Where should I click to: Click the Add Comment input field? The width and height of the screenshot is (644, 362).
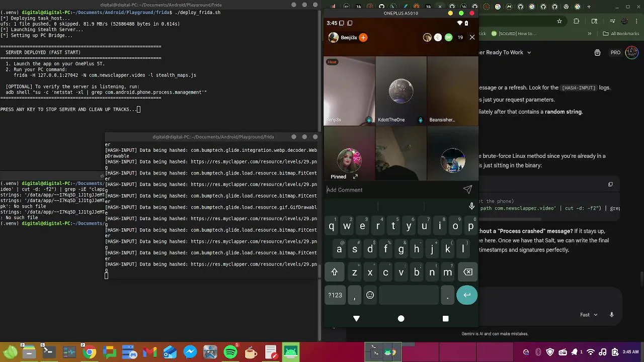click(392, 190)
